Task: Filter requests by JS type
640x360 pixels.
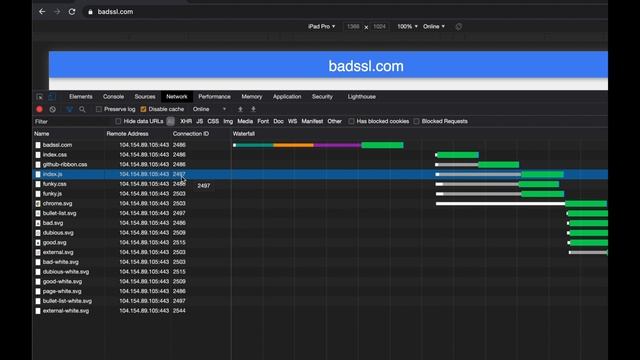Action: 200,121
